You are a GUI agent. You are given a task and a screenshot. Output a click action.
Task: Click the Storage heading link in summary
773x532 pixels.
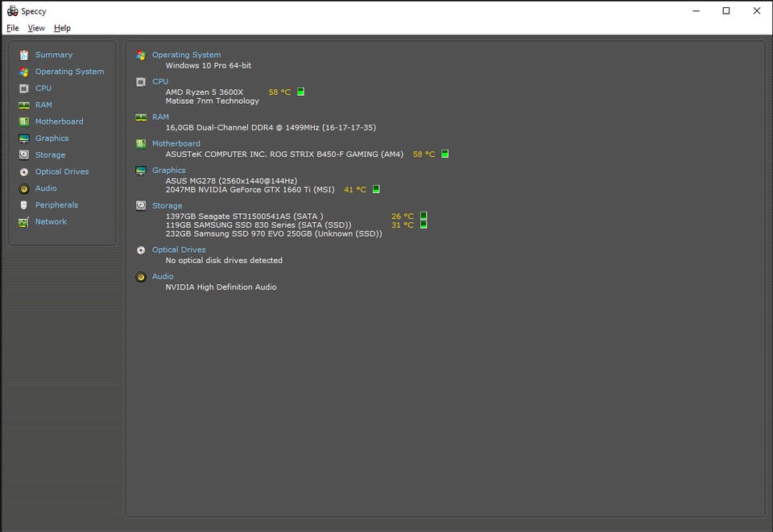[167, 205]
